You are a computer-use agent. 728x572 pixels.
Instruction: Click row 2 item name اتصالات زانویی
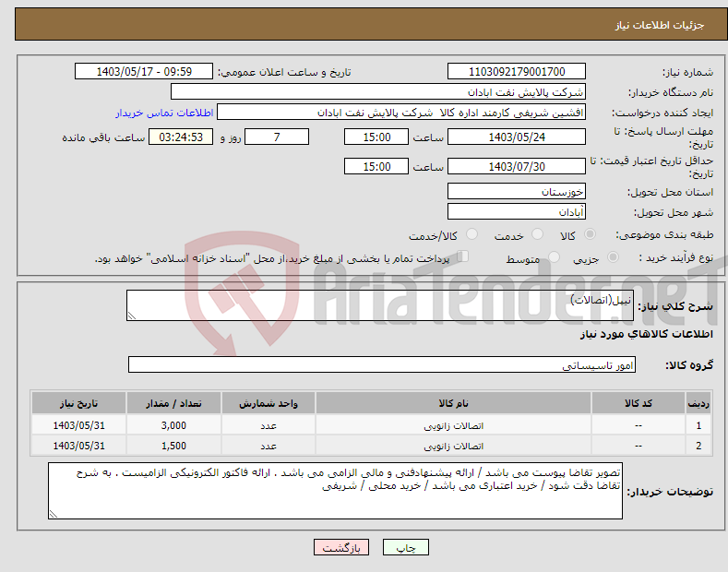(453, 446)
